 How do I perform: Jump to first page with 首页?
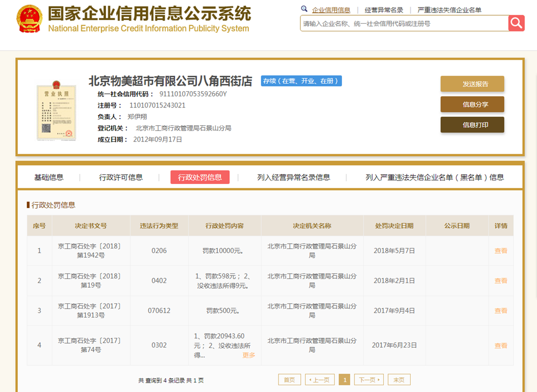(x=289, y=380)
